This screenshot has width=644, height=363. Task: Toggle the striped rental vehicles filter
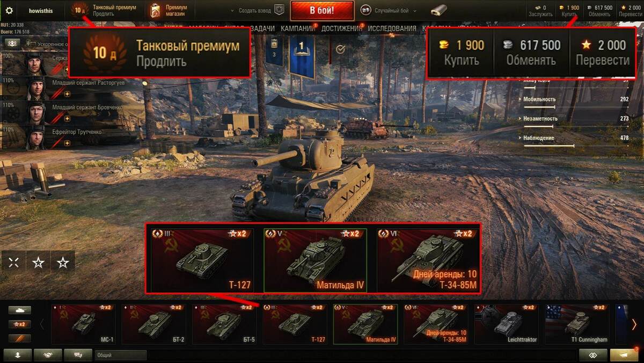(19, 338)
